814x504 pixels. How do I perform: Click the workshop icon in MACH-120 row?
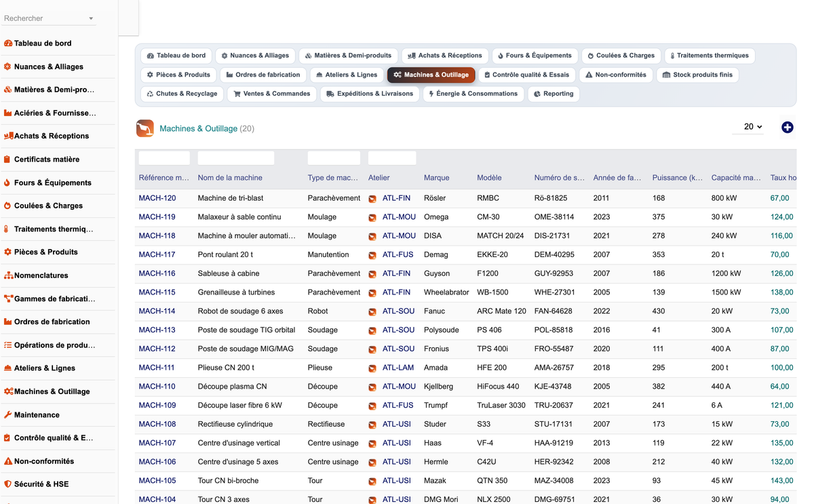tap(372, 199)
